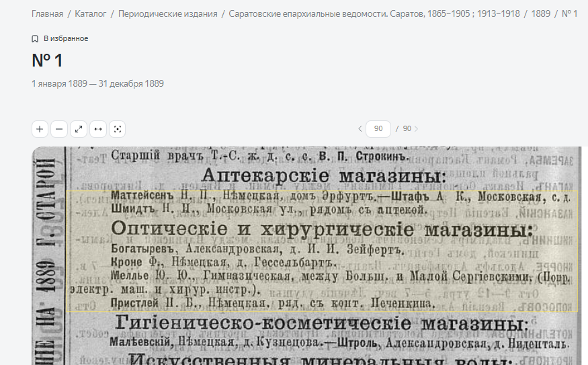Click the Старшій врачъ line at top

(260, 156)
